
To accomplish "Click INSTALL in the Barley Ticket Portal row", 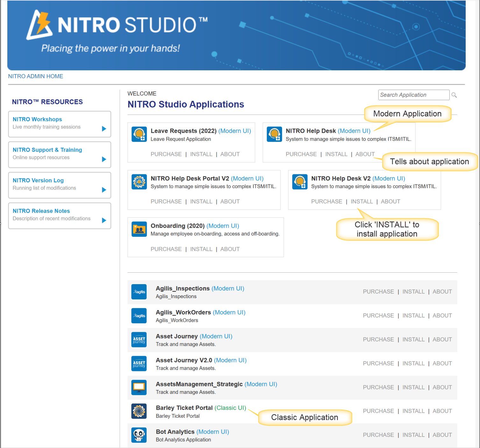I will [x=413, y=411].
